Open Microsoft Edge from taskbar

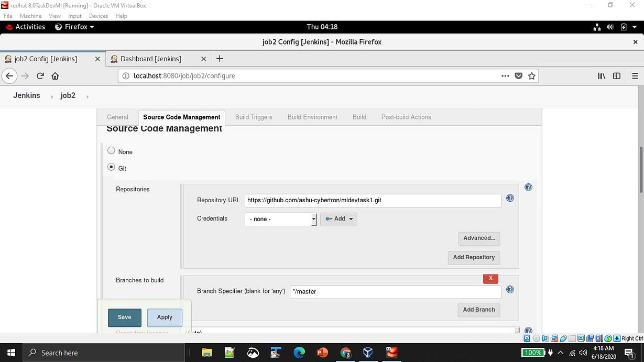coord(299,353)
